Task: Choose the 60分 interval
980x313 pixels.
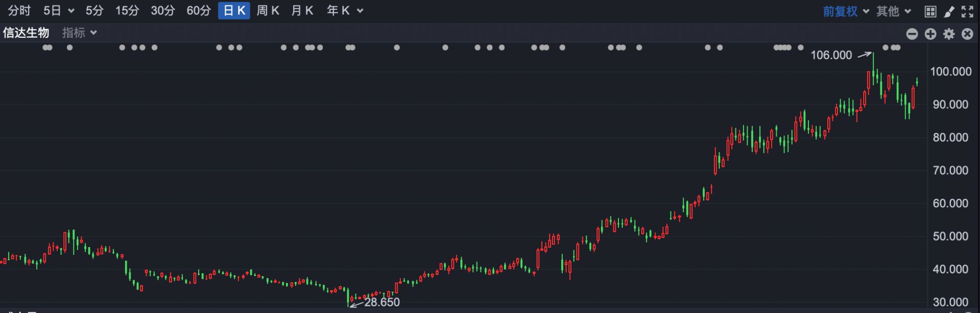Action: coord(198,11)
